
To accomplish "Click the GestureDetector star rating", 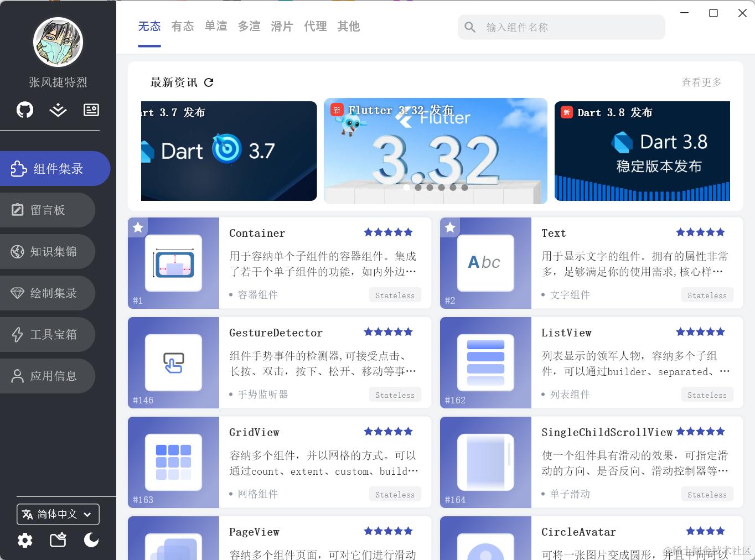I will tap(388, 332).
